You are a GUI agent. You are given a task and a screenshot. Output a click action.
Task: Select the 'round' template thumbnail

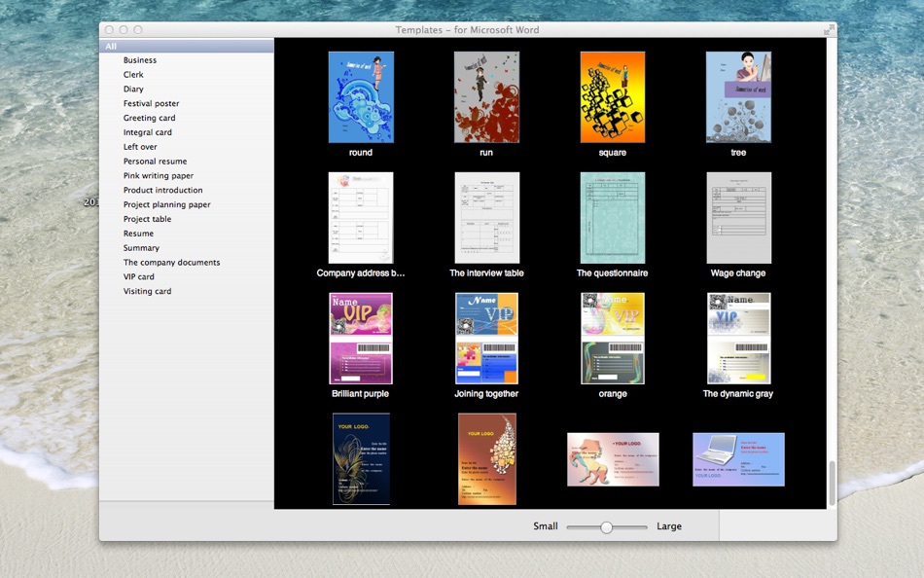click(361, 97)
